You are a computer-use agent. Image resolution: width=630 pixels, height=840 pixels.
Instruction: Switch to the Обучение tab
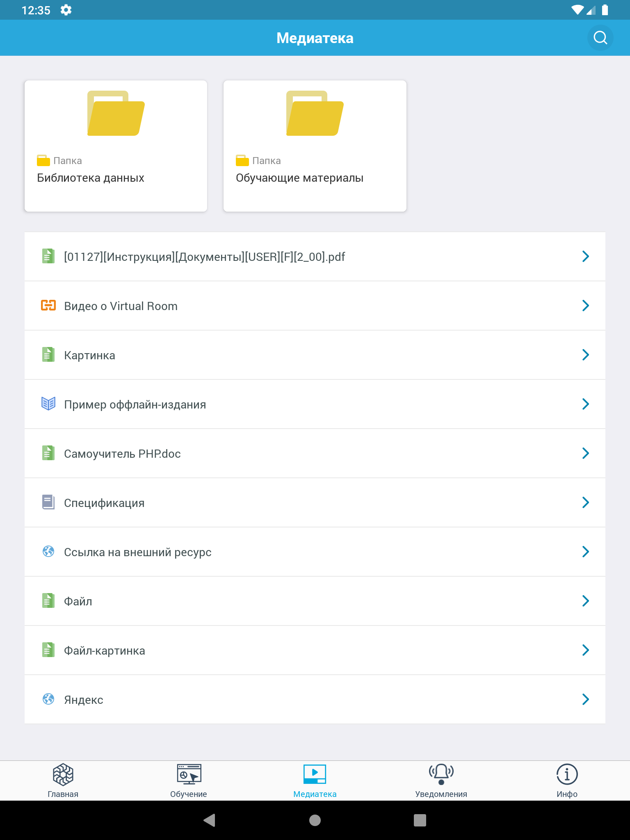click(189, 781)
